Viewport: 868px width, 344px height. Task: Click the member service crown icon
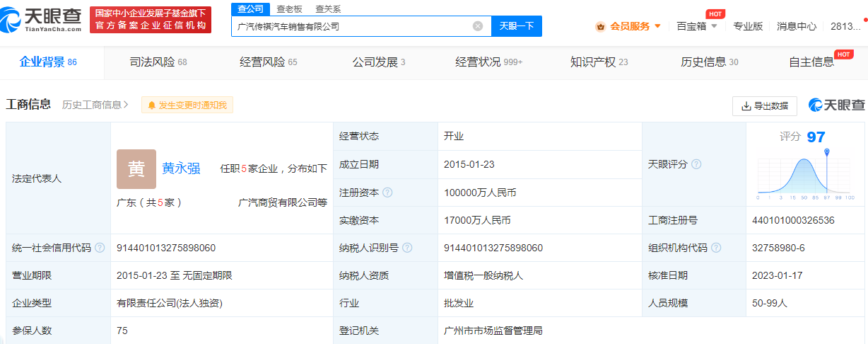601,26
